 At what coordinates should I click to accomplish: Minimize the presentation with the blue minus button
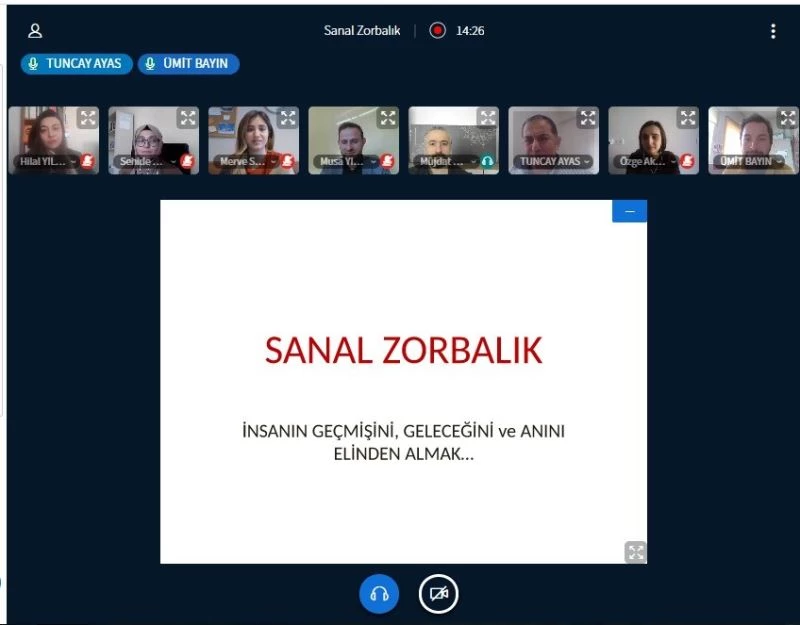[629, 210]
